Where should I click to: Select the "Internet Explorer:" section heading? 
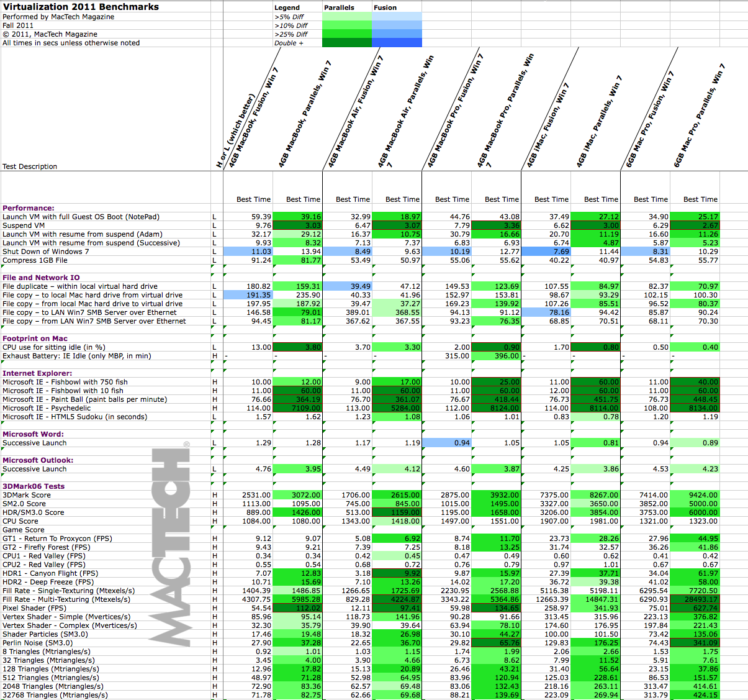click(37, 373)
